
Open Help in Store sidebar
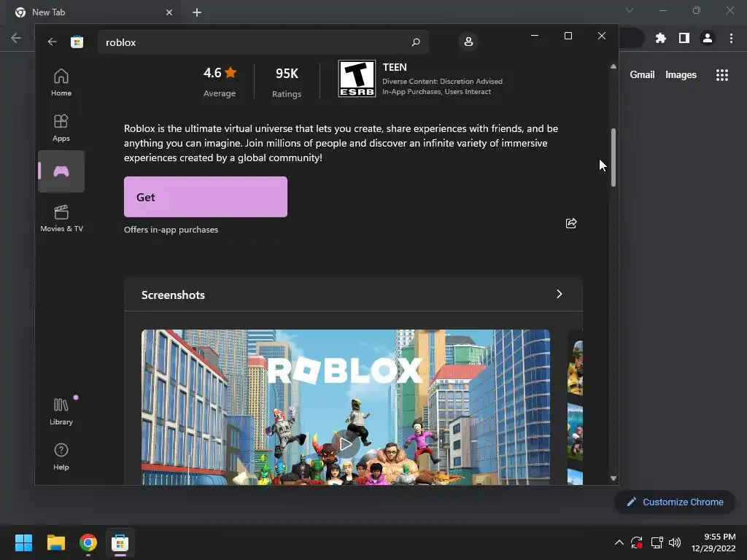[x=61, y=456]
